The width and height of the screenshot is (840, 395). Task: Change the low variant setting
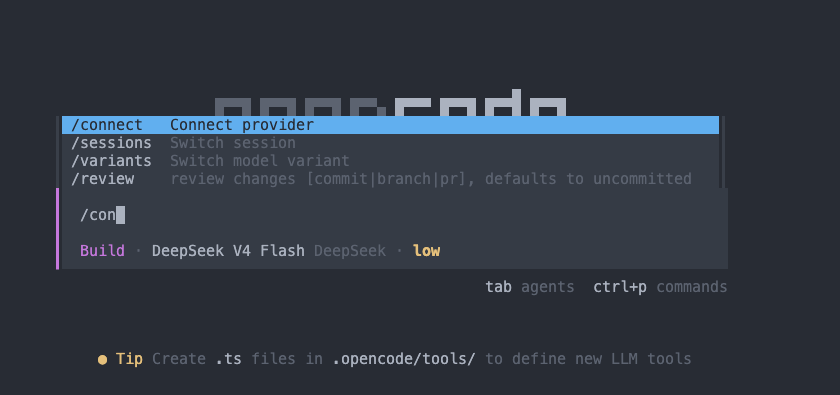click(x=426, y=251)
